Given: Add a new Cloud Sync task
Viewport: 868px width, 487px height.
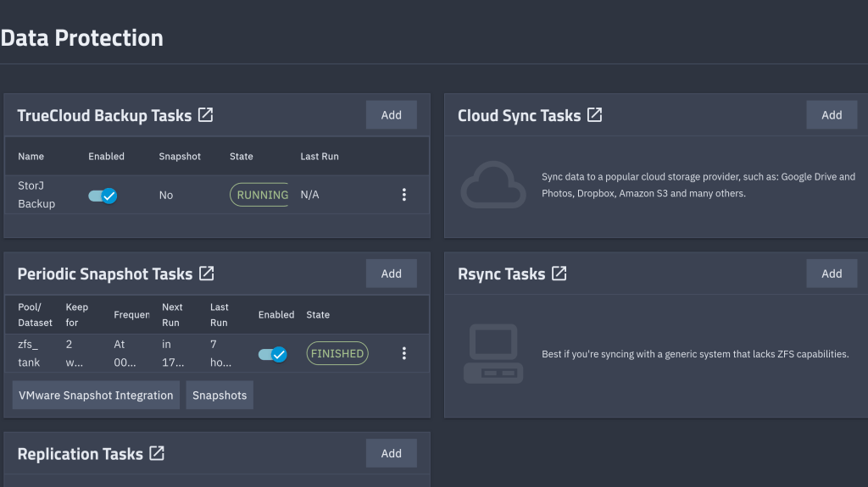Looking at the screenshot, I should click(832, 115).
